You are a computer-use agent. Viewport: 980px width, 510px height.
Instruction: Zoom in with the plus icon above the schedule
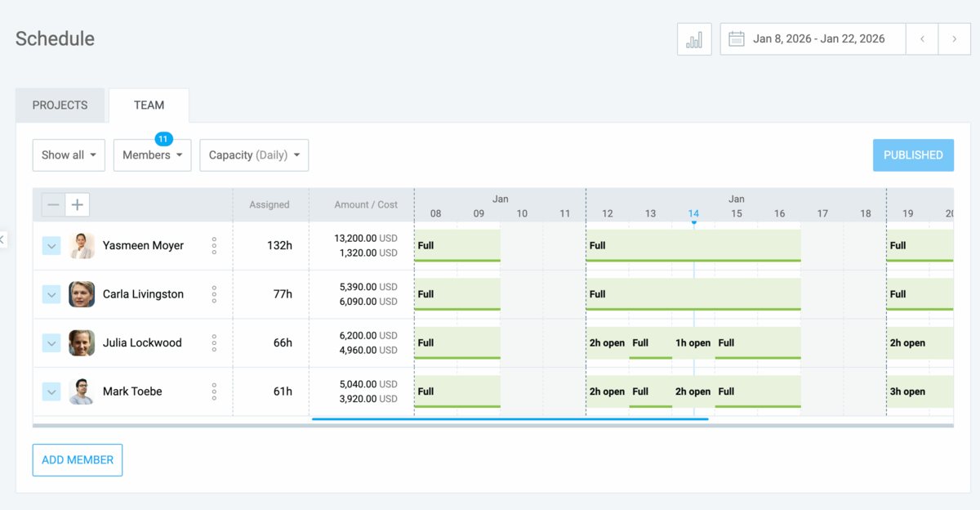click(77, 204)
